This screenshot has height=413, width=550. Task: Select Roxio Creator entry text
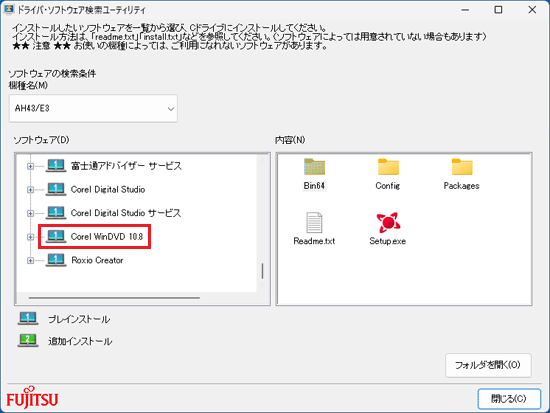point(97,260)
